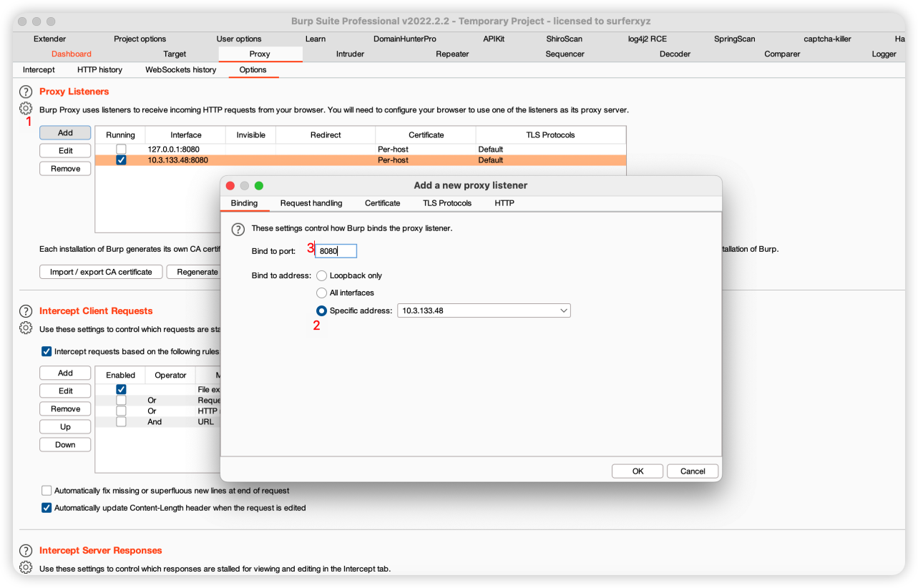Open the Learn tab
Viewport: 918px width, 588px height.
[315, 39]
